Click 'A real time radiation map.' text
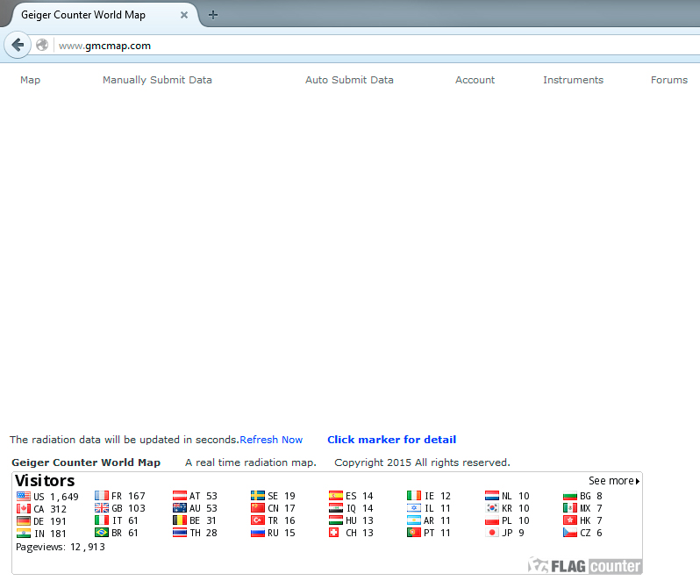The width and height of the screenshot is (700, 588). click(251, 463)
